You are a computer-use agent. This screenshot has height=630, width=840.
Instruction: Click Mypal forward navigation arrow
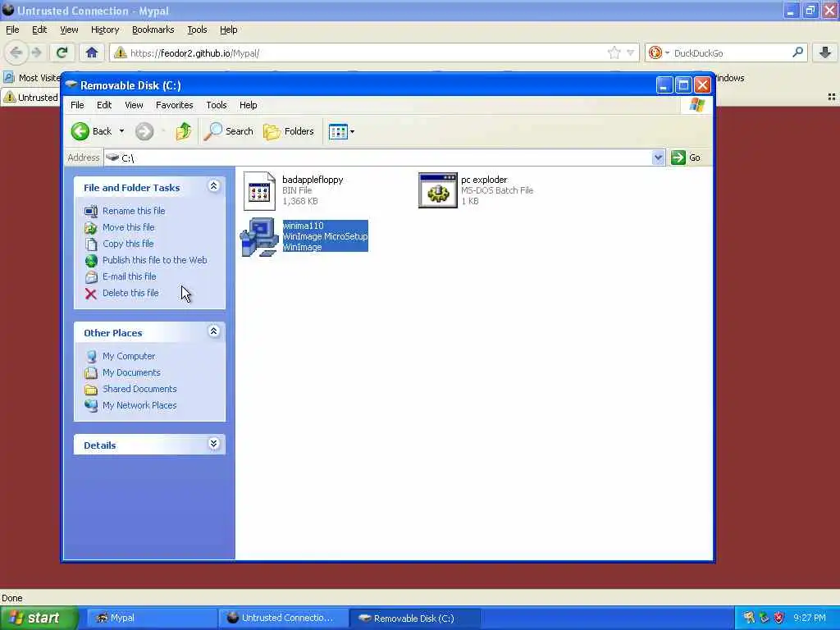36,52
